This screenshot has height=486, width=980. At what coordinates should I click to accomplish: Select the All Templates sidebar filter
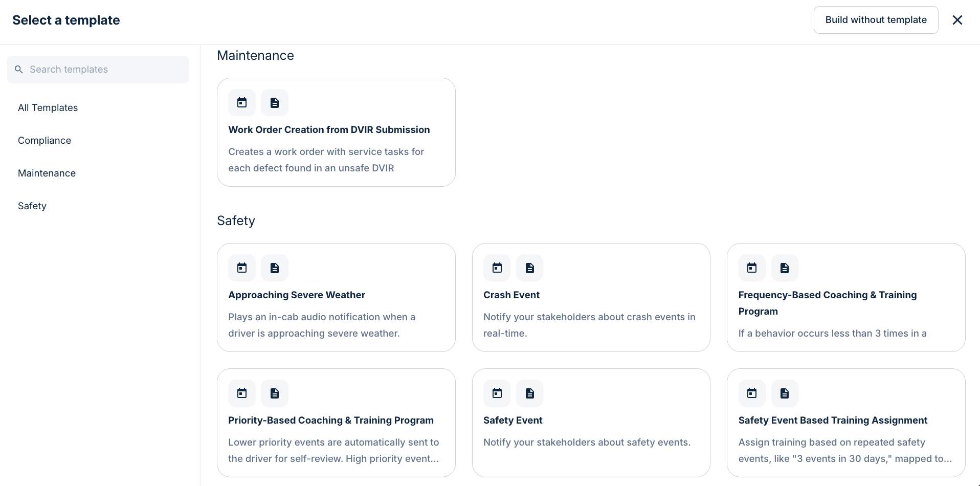tap(48, 107)
